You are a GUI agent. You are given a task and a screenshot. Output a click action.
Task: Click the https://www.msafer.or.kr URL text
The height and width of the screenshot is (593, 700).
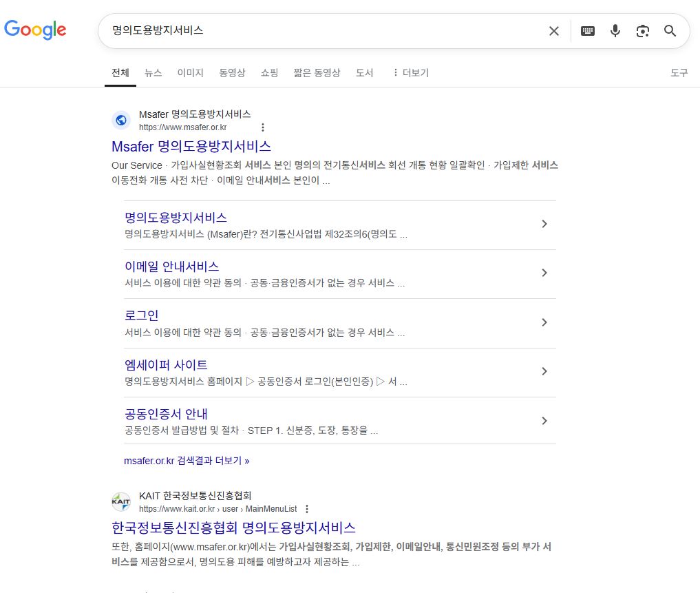coord(182,127)
